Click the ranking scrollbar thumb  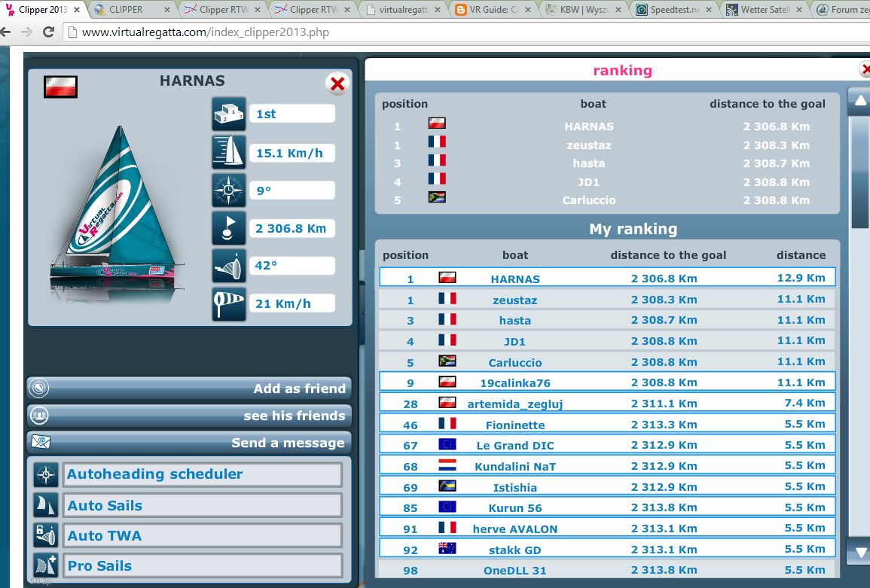click(860, 172)
